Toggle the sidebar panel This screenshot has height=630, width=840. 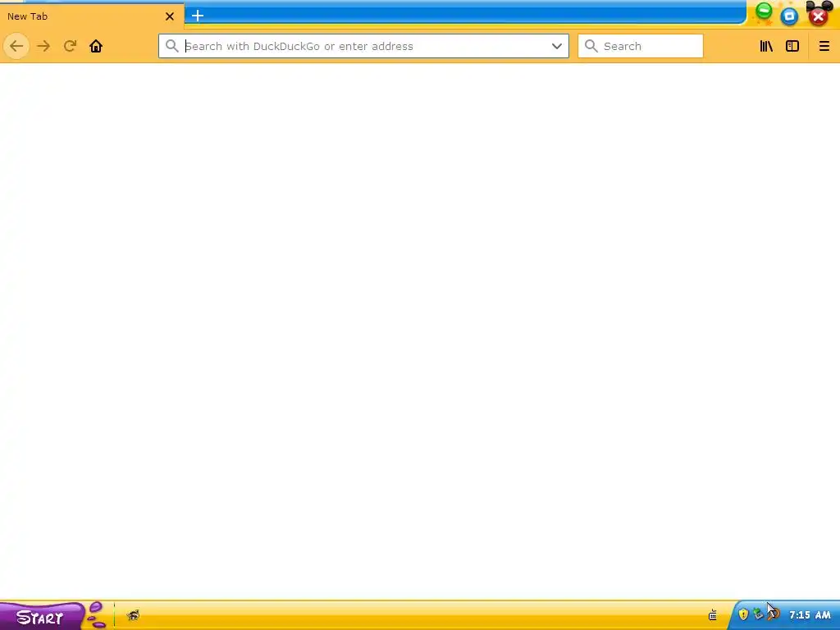(x=792, y=46)
